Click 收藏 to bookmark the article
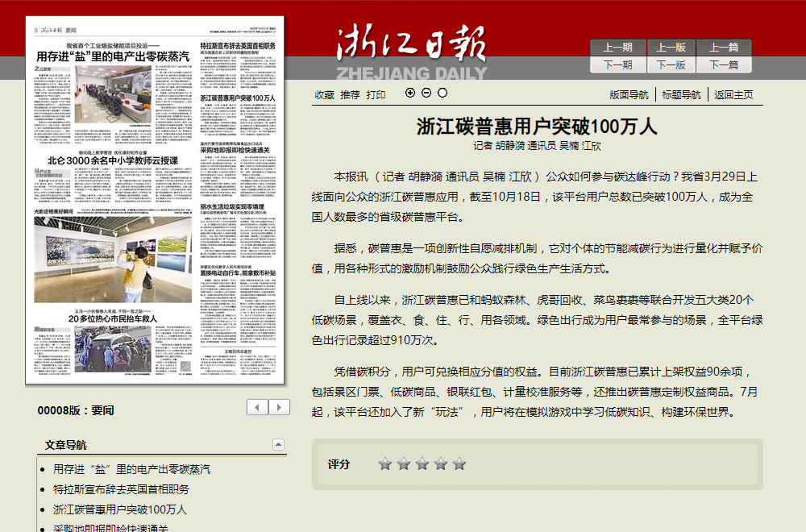The height and width of the screenshot is (532, 806). click(324, 94)
